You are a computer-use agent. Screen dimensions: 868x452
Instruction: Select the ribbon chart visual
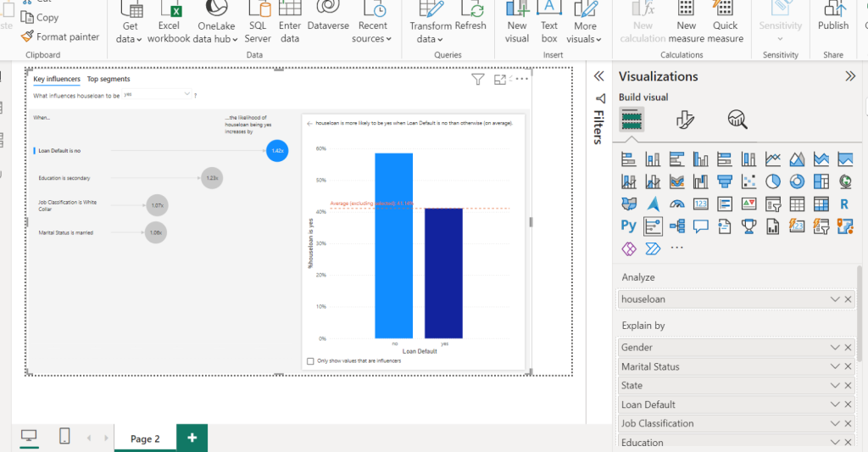(x=676, y=181)
